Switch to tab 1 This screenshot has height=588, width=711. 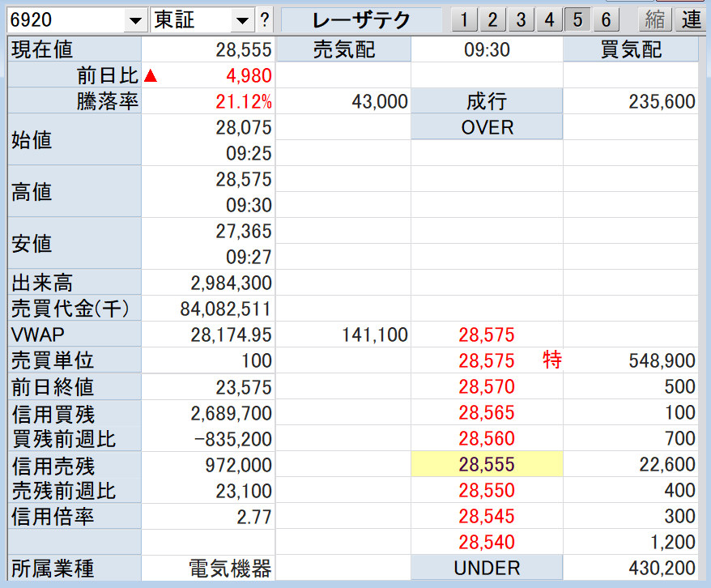(x=464, y=20)
